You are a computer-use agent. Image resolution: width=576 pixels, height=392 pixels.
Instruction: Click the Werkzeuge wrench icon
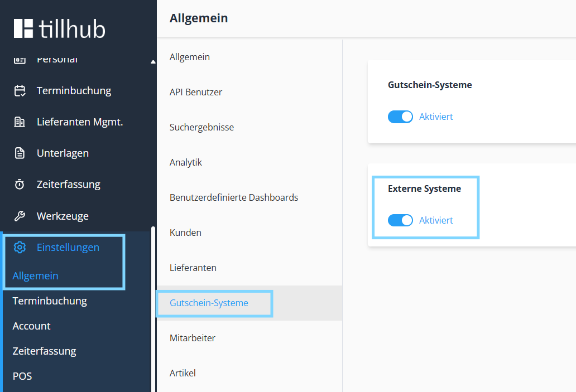pyautogui.click(x=20, y=216)
